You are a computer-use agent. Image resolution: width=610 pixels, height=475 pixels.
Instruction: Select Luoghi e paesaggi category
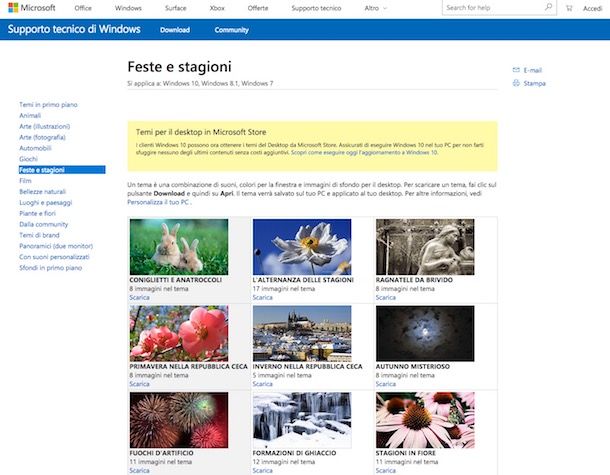pyautogui.click(x=46, y=203)
